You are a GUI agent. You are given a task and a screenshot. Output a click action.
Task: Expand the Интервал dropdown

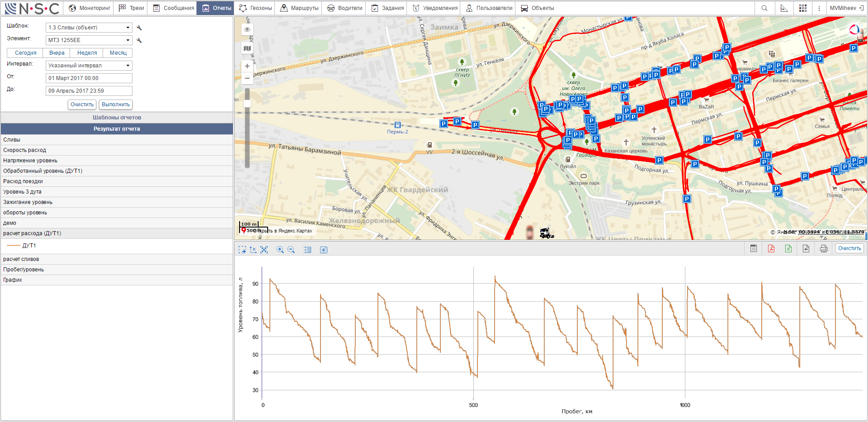coord(89,66)
